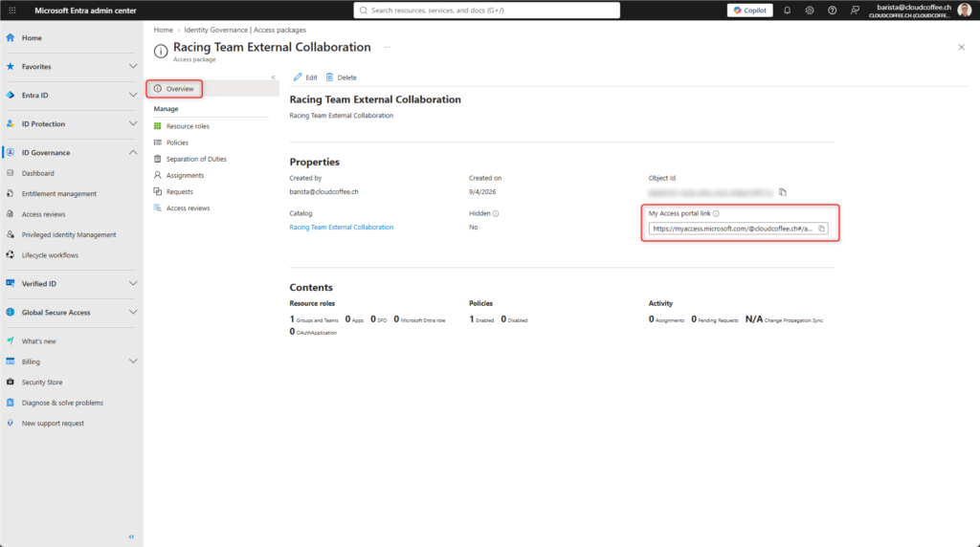980x547 pixels.
Task: Go to Home in left navigation
Action: 32,38
